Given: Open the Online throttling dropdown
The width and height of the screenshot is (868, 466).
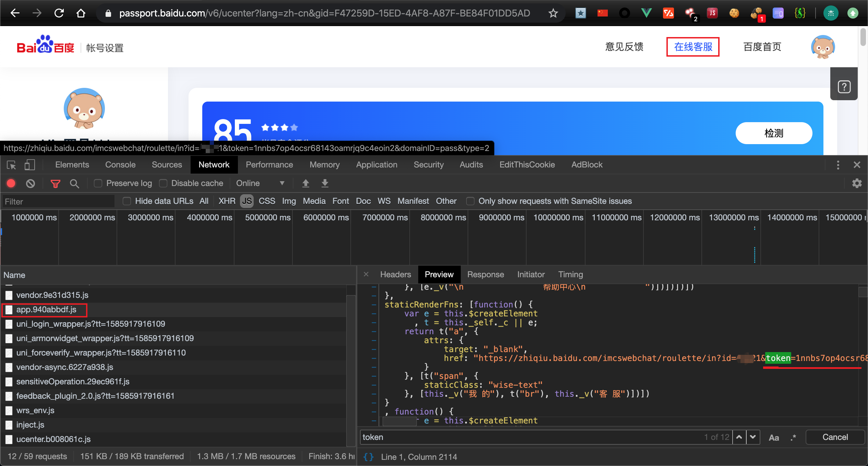Looking at the screenshot, I should click(260, 183).
